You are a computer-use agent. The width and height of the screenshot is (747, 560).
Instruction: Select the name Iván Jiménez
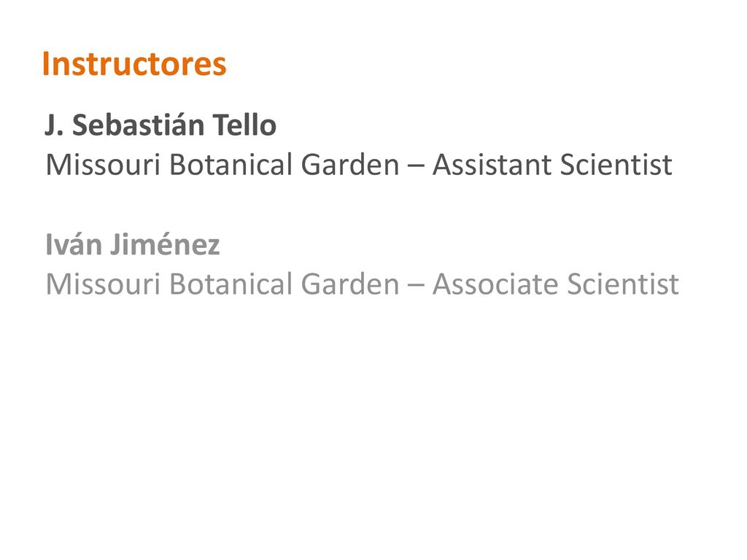tap(133, 245)
